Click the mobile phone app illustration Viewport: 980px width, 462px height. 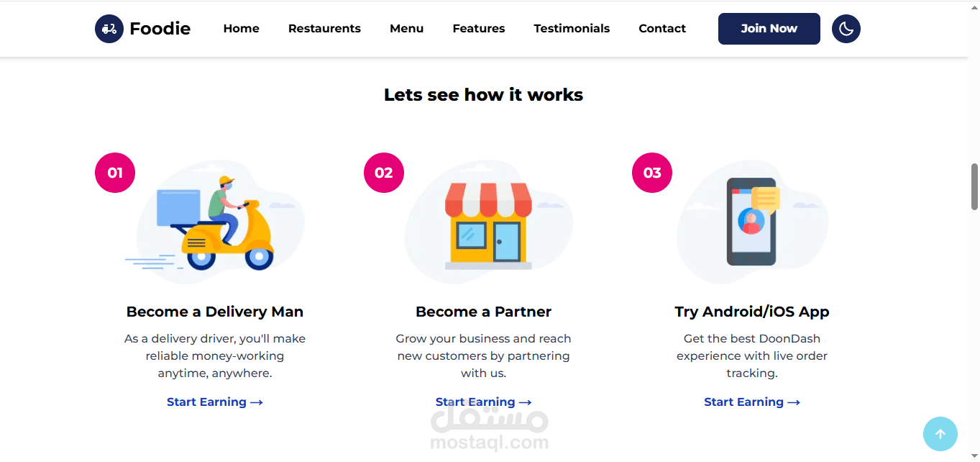click(x=752, y=222)
